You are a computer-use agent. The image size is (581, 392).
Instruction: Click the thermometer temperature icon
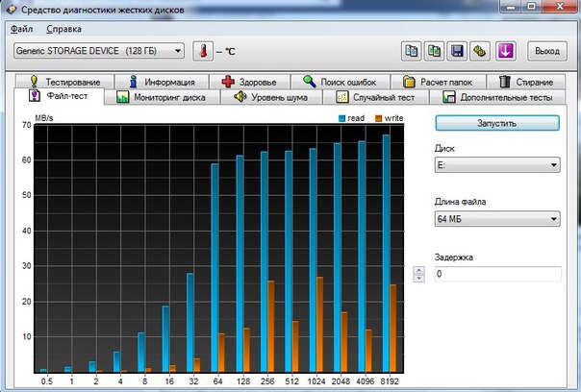203,50
